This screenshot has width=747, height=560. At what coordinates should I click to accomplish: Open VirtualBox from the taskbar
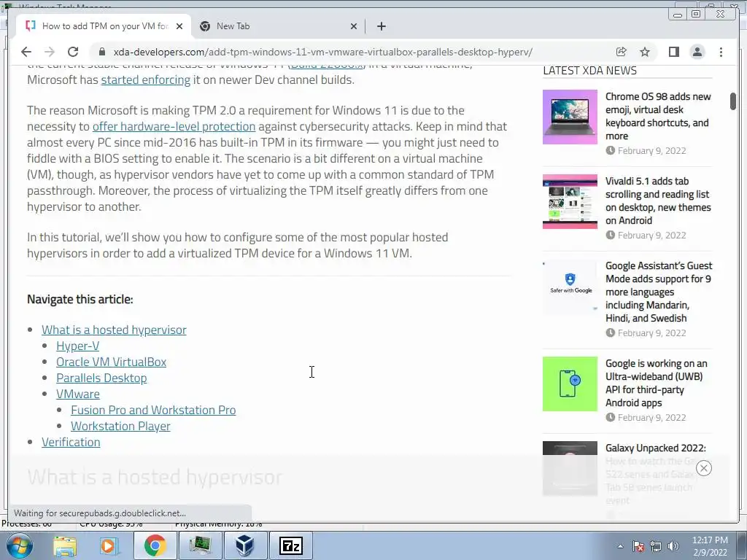(x=245, y=545)
